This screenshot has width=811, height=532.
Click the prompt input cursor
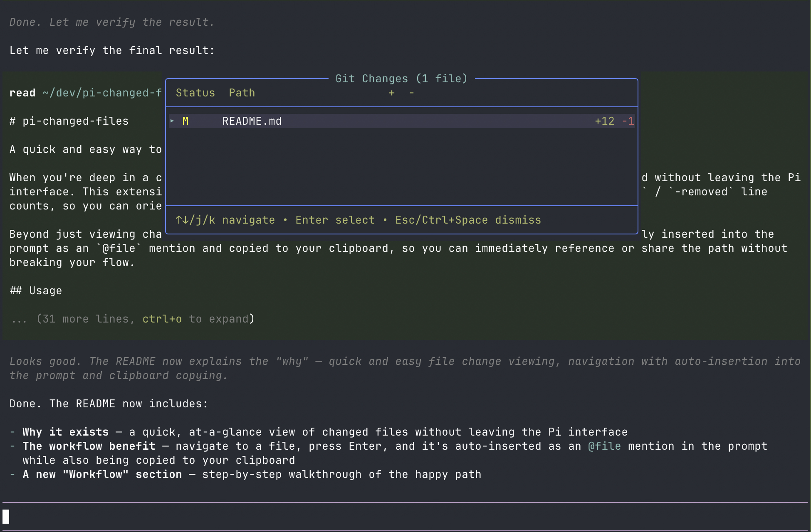point(6,517)
